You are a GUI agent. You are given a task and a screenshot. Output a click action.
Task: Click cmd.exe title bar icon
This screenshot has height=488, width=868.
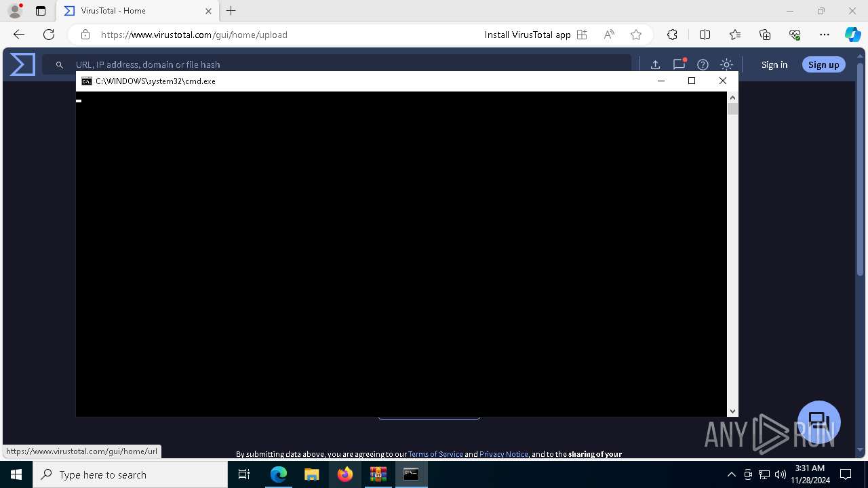(x=87, y=81)
